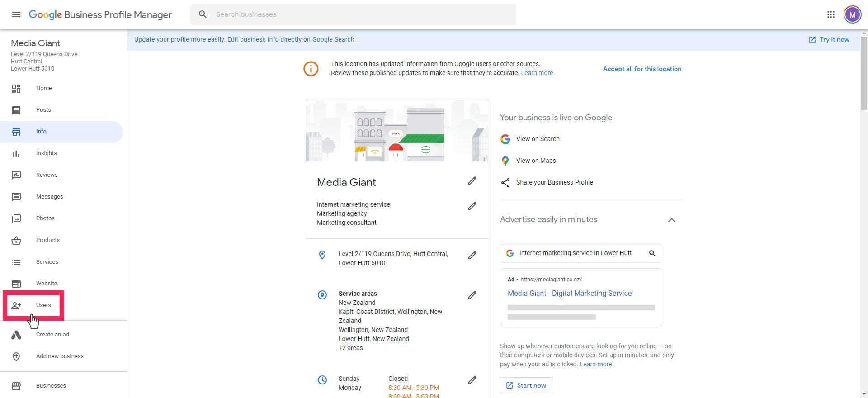868x398 pixels.
Task: Collapse Advertise easily in minutes section
Action: coord(672,220)
